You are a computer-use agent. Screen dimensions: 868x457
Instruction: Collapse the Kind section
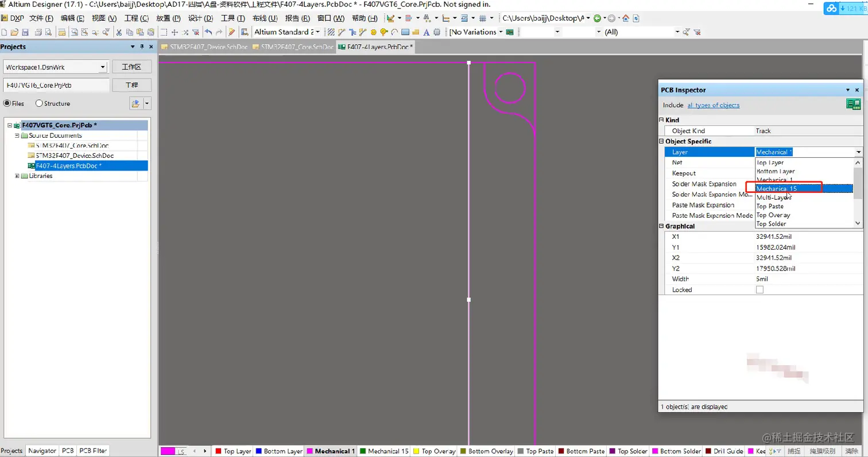[661, 120]
